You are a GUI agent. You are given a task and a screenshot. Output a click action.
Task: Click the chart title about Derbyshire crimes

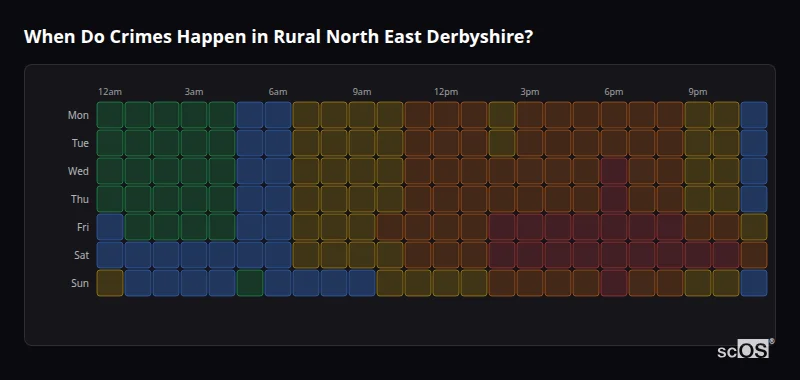click(x=278, y=37)
